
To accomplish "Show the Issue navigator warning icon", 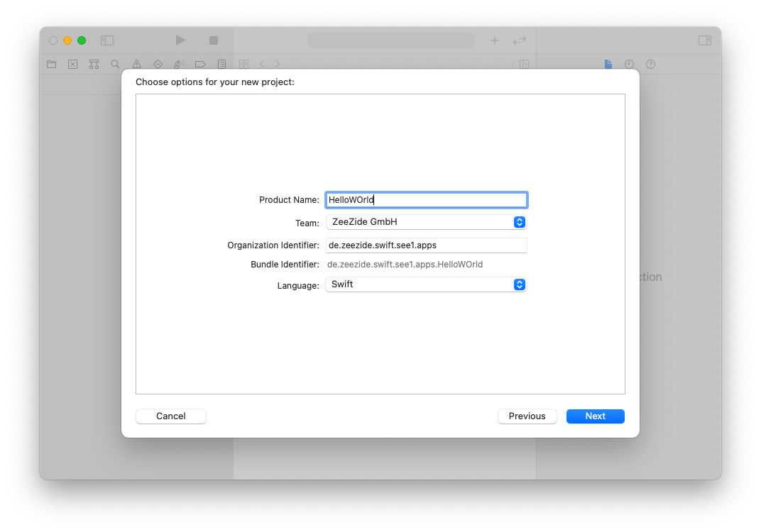I will point(136,64).
